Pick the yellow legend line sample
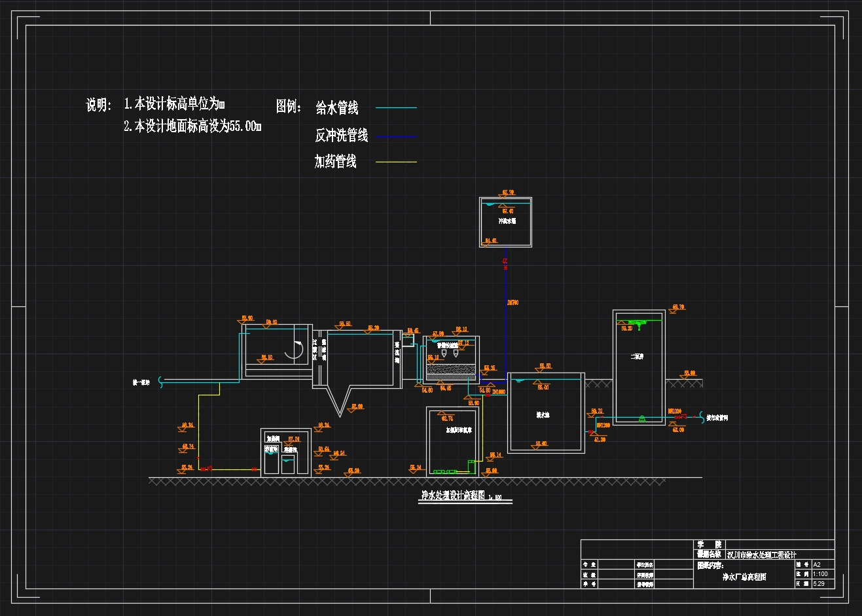 pos(396,162)
